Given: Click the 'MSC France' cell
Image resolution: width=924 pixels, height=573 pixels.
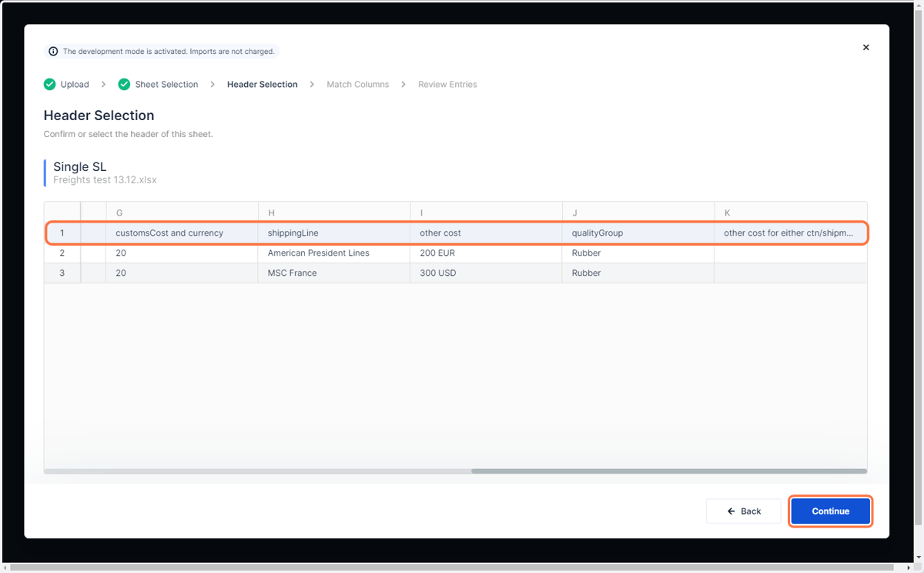Looking at the screenshot, I should tap(334, 273).
